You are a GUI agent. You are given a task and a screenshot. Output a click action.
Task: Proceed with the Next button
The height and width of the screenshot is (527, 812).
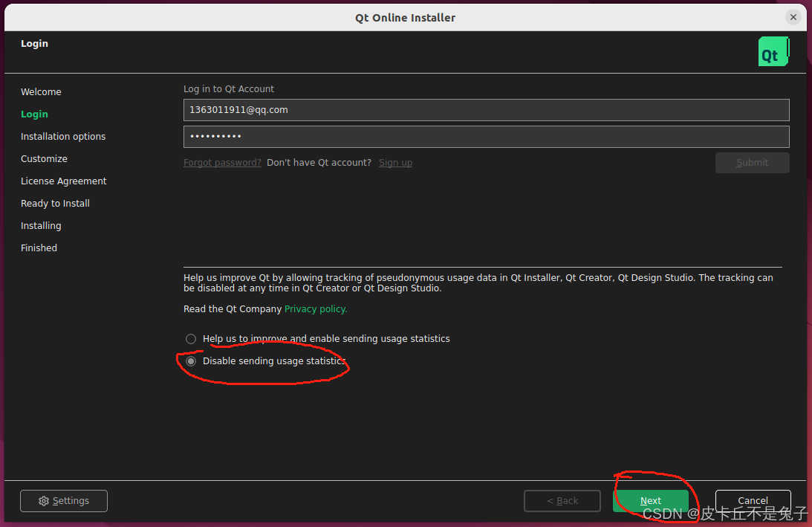(x=651, y=501)
